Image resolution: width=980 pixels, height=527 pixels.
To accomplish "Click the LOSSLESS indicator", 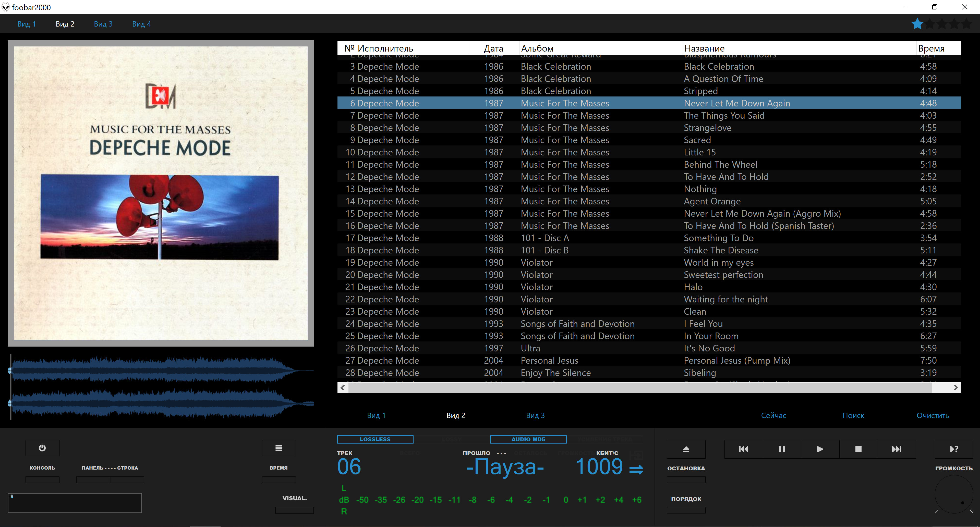I will click(x=375, y=439).
